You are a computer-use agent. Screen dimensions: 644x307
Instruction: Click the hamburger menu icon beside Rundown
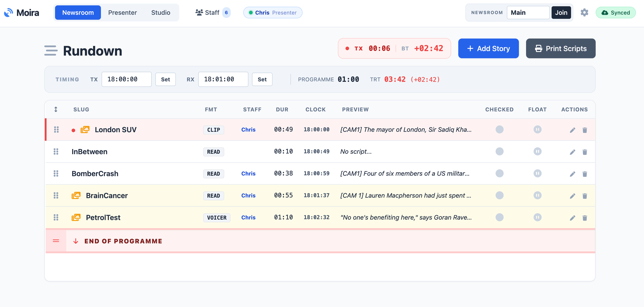coord(51,51)
